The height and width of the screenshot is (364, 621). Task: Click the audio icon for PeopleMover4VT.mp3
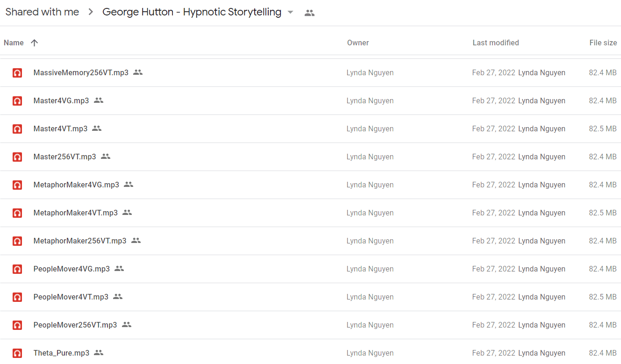17,297
